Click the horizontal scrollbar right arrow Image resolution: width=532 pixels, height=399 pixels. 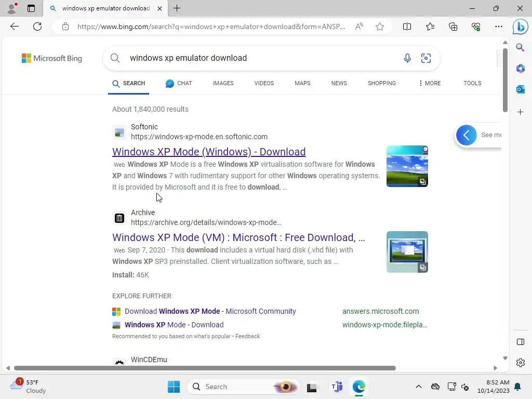tap(495, 368)
